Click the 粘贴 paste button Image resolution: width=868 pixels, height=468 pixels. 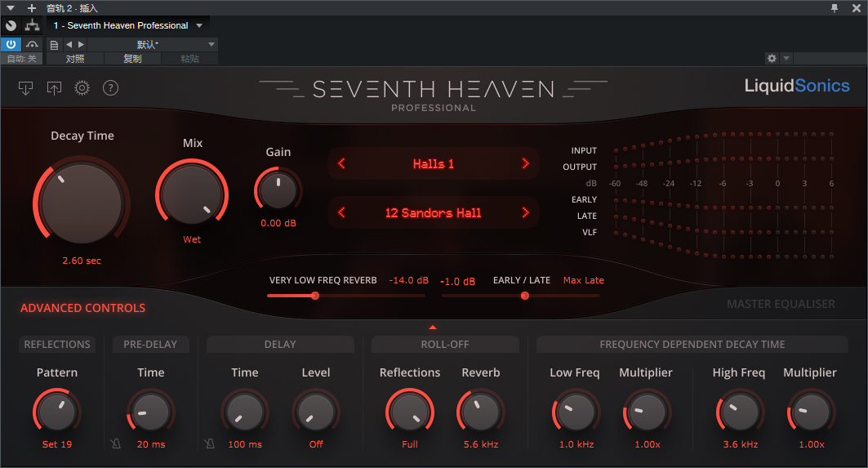pyautogui.click(x=189, y=59)
